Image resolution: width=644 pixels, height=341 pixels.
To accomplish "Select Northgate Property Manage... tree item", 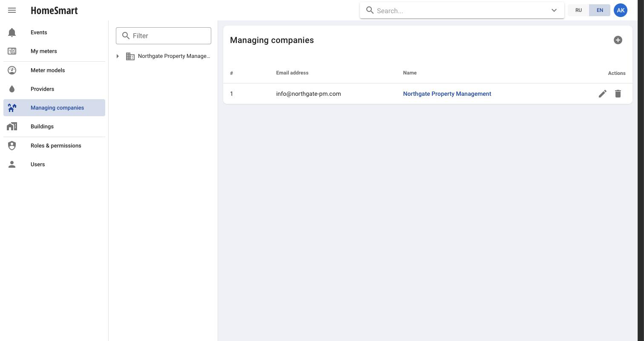I will click(x=174, y=56).
